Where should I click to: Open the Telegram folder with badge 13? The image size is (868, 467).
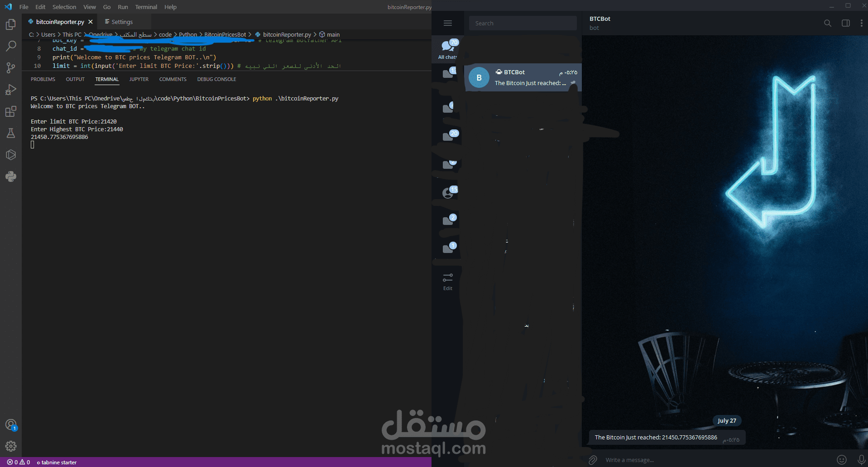click(448, 73)
